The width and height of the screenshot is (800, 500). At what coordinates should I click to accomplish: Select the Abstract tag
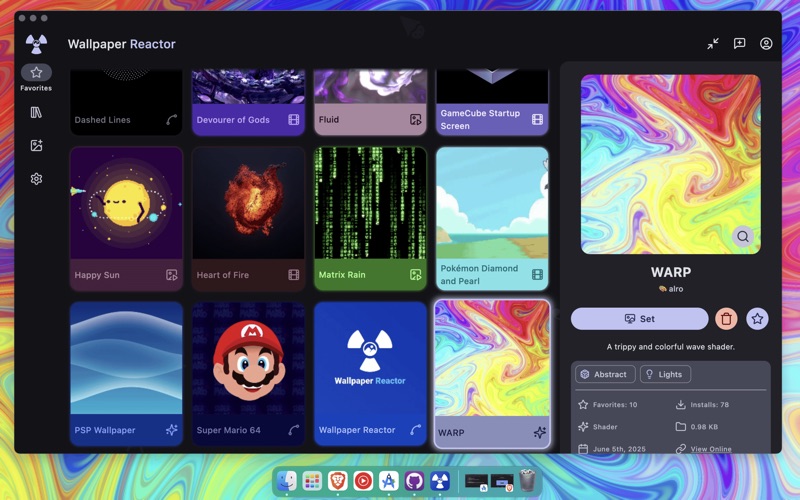(x=605, y=374)
